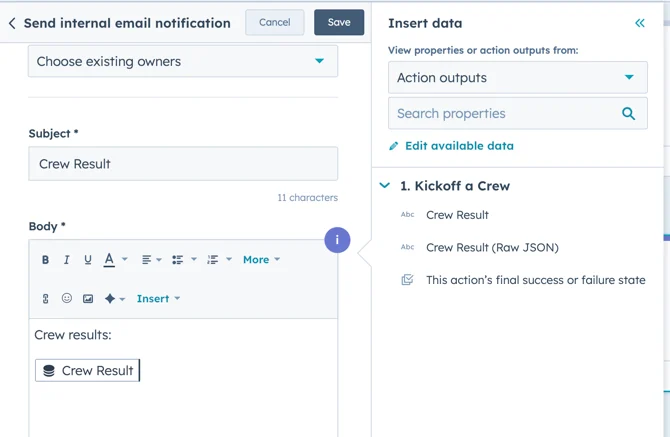Toggle bold formatting in body editor
The width and height of the screenshot is (670, 437).
45,260
